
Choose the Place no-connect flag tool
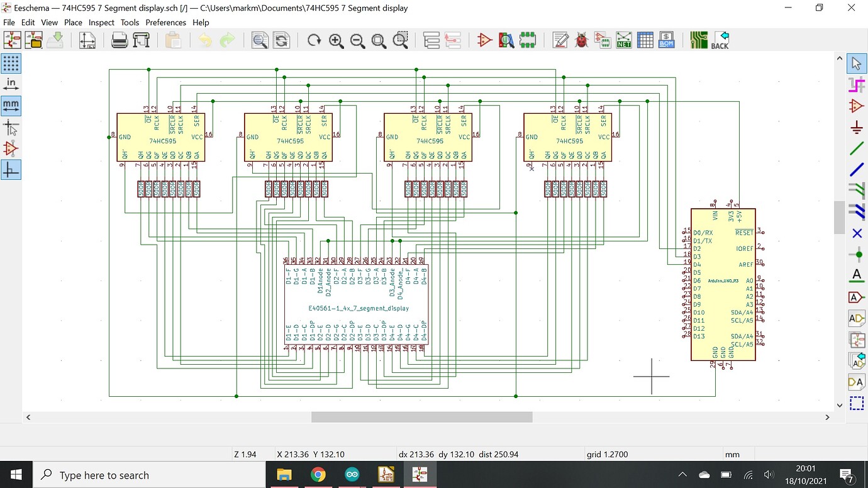tap(856, 233)
